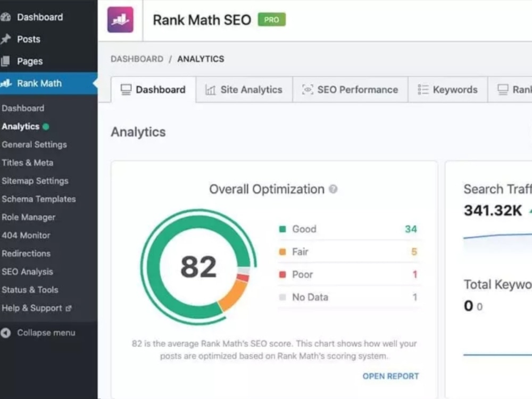Screen dimensions: 532x399
Task: Click the bar chart icon on Site Analytics tab
Action: pyautogui.click(x=210, y=90)
